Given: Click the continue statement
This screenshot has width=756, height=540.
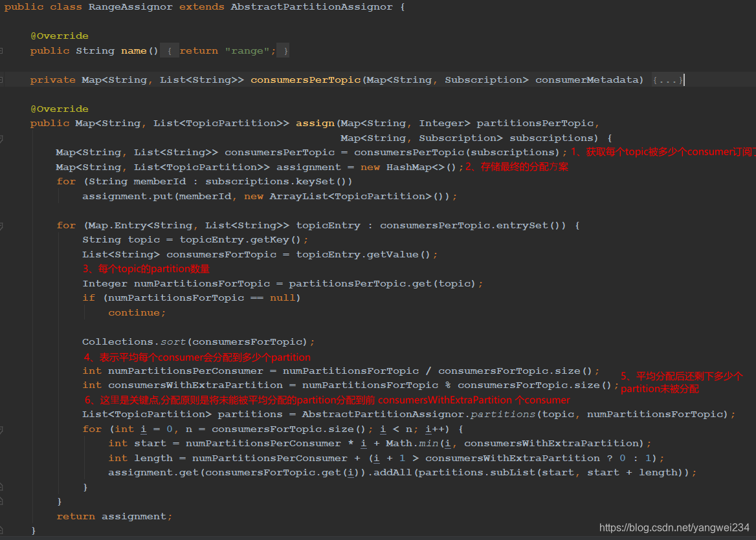Looking at the screenshot, I should point(137,312).
